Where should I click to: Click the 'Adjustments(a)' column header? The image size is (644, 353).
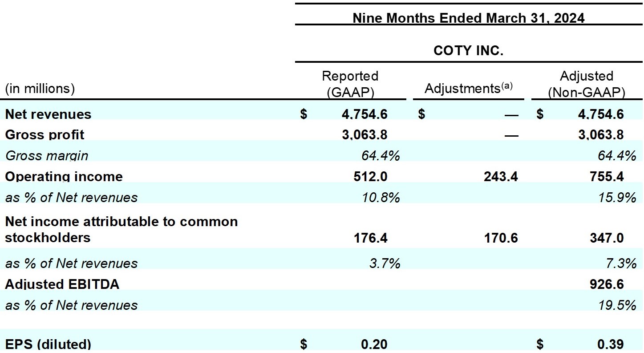[x=469, y=88]
